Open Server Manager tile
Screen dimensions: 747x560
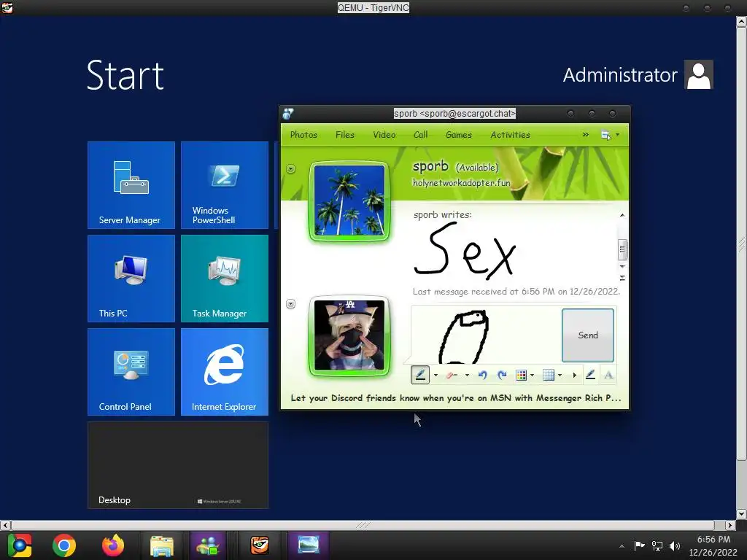click(x=131, y=185)
